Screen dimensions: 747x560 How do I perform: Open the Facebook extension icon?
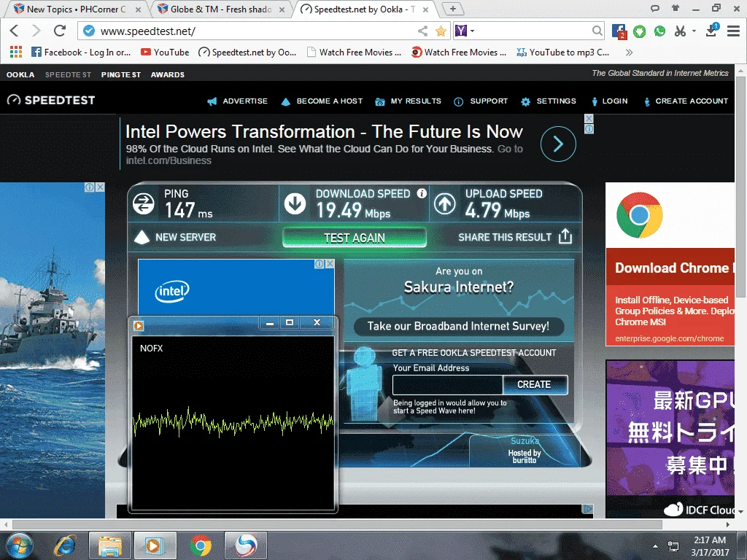tap(619, 31)
